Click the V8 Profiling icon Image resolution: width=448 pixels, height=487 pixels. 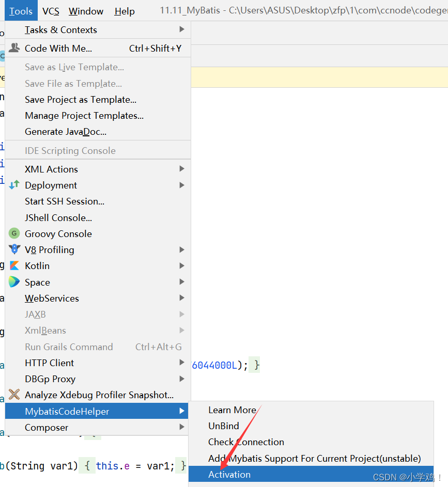[14, 249]
